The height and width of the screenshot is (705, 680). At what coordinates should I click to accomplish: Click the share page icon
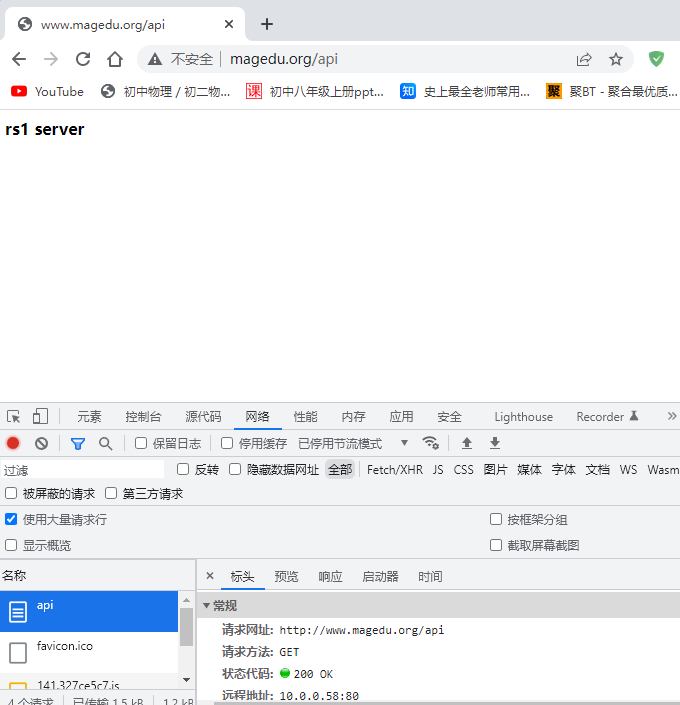click(x=584, y=59)
